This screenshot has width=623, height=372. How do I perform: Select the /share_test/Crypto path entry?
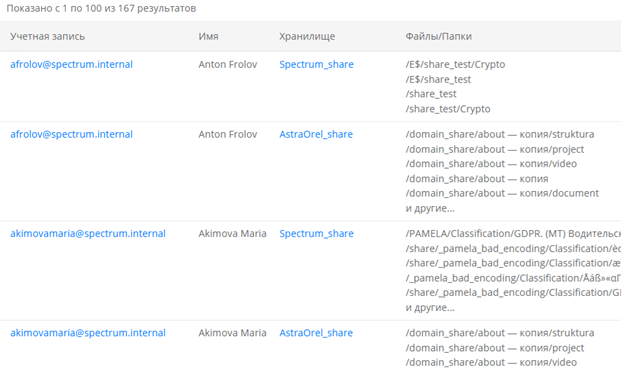click(x=448, y=109)
